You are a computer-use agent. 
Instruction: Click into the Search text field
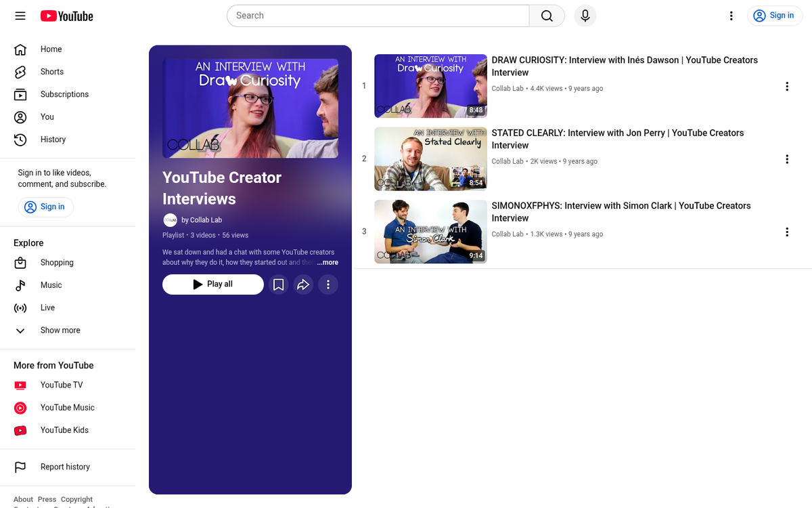tap(379, 16)
